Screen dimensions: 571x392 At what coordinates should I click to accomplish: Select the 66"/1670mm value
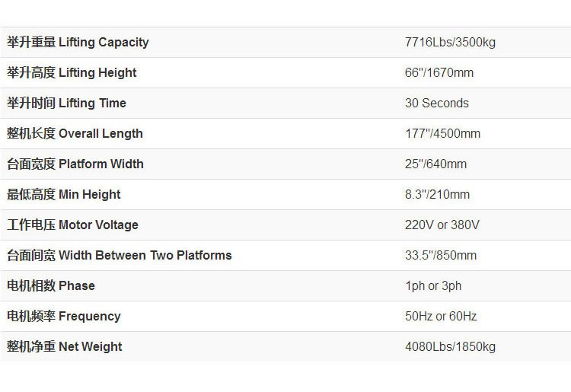point(439,72)
